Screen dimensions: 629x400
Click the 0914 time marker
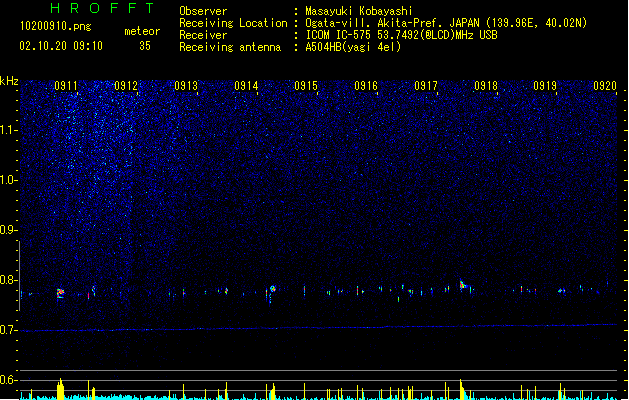click(x=246, y=86)
